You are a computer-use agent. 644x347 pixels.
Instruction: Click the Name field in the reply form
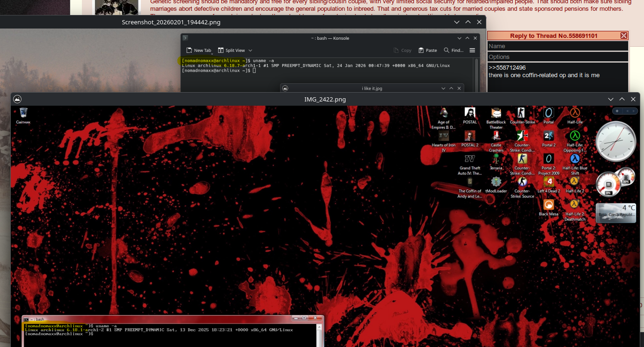coord(558,46)
